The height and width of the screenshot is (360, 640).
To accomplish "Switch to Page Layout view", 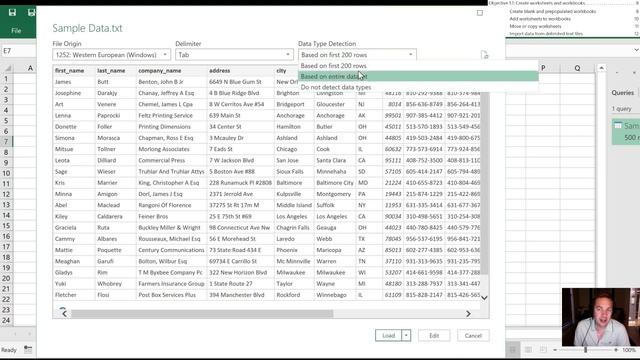I will tap(528, 350).
